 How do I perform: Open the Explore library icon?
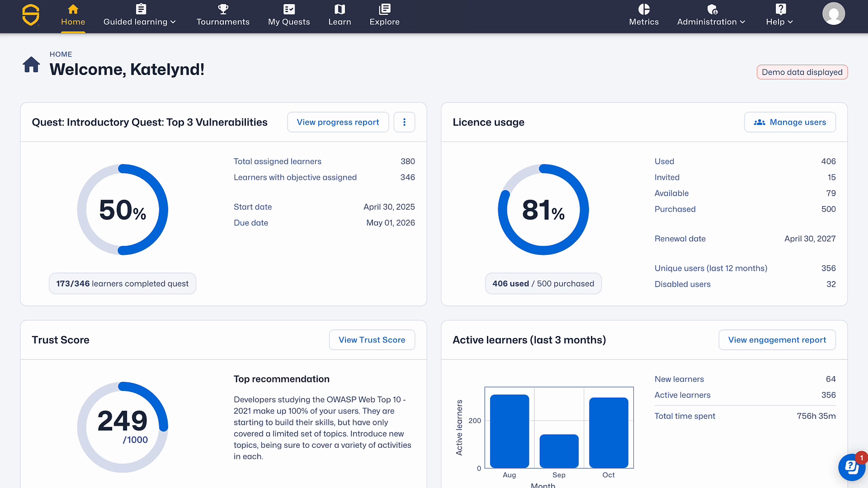384,9
